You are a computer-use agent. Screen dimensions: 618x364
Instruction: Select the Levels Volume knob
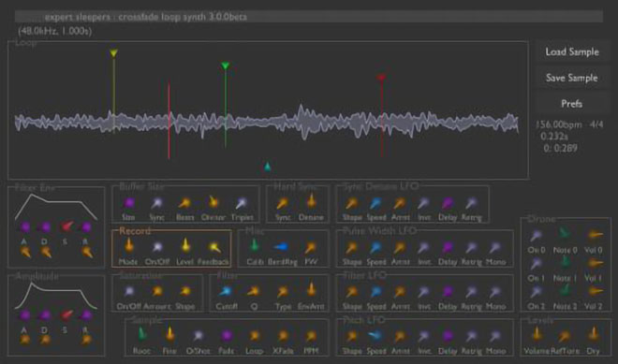537,335
